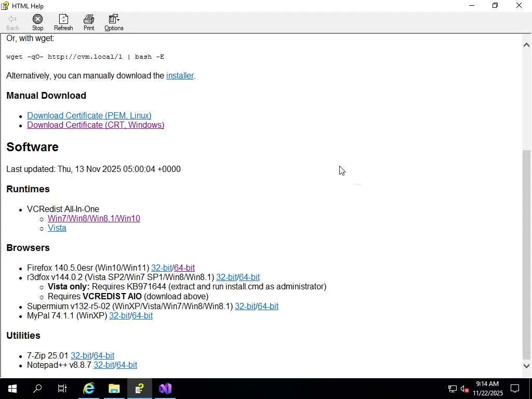Download Notepad++ v8.8.7 64-bit
The width and height of the screenshot is (532, 399).
[x=127, y=365]
